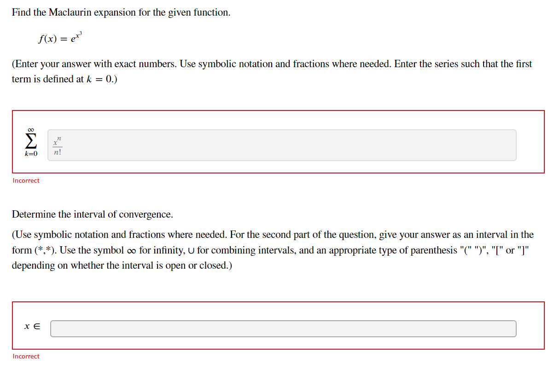Select the interval of convergence input field
548x392 pixels.
point(283,329)
